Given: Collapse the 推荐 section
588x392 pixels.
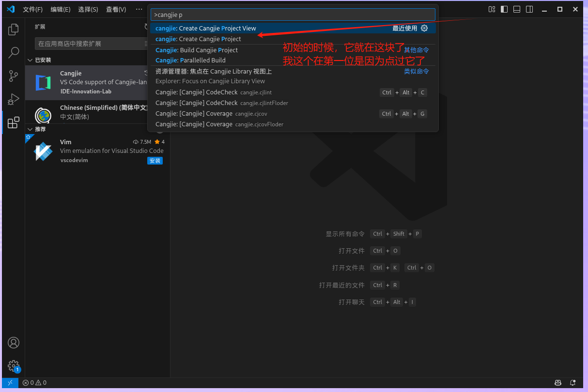Looking at the screenshot, I should tap(30, 129).
